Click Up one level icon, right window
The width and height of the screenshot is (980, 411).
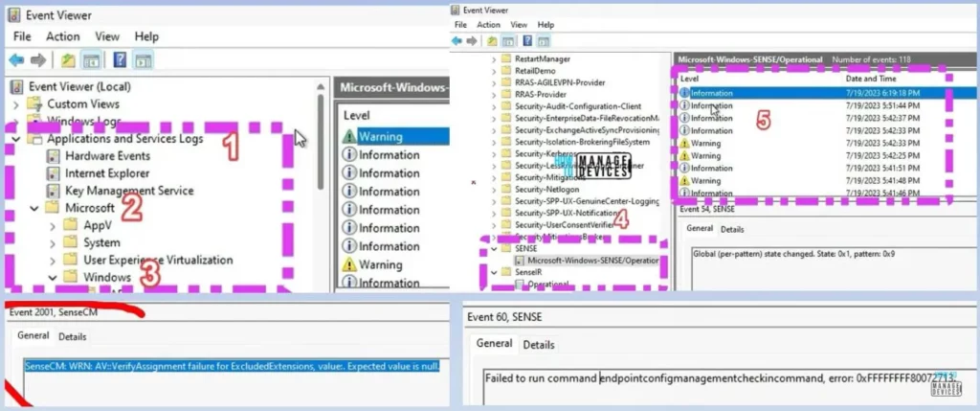pyautogui.click(x=493, y=41)
